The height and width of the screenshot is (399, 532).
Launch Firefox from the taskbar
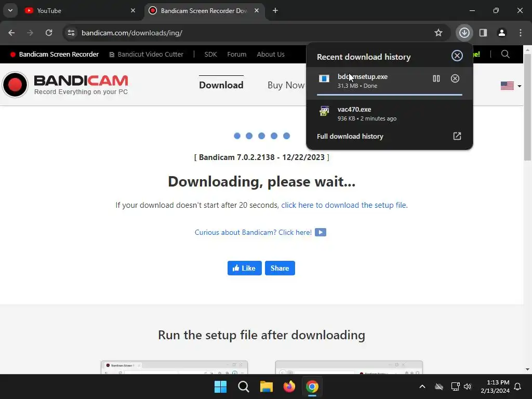[x=289, y=387]
